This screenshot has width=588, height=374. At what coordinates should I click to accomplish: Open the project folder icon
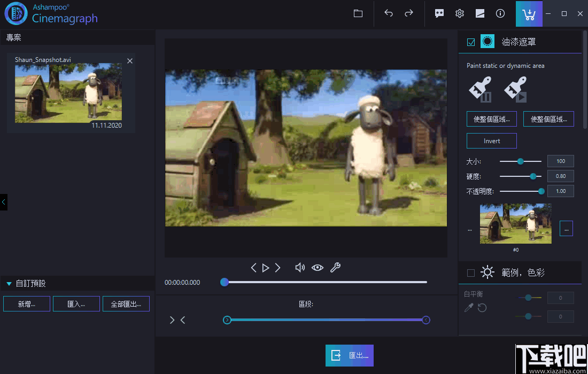point(358,13)
